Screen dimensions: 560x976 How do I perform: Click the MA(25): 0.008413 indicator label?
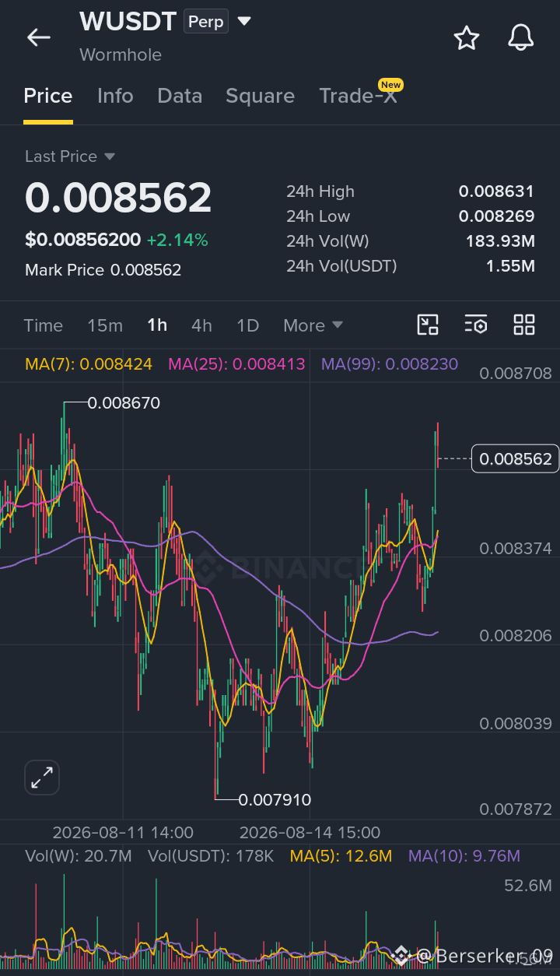236,363
